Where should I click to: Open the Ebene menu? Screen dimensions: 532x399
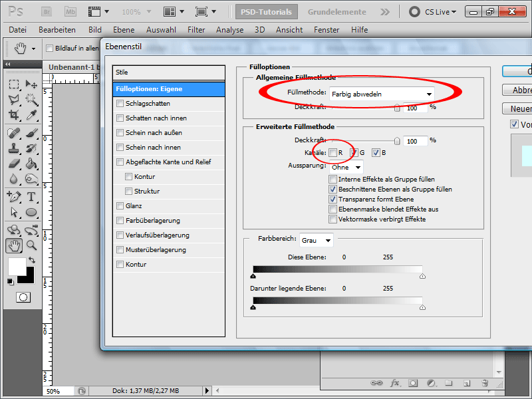tap(124, 30)
